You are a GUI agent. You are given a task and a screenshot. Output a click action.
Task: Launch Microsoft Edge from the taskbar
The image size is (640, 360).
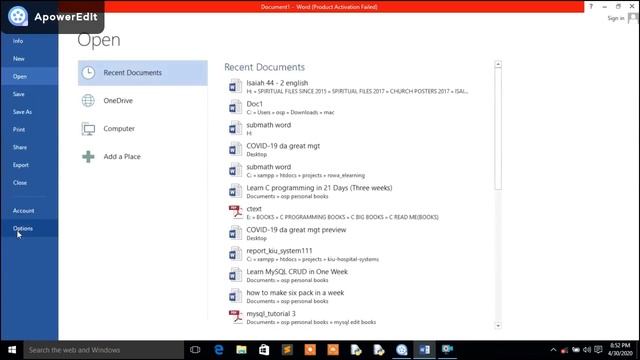point(219,350)
